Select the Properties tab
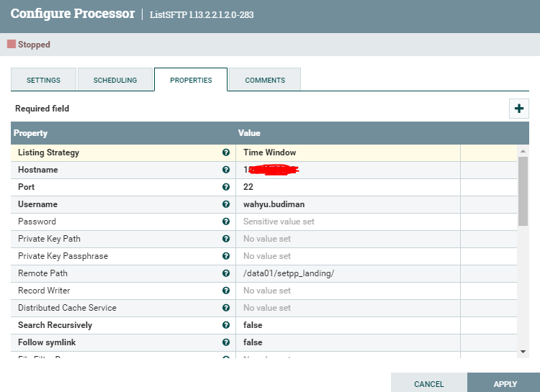 click(191, 80)
